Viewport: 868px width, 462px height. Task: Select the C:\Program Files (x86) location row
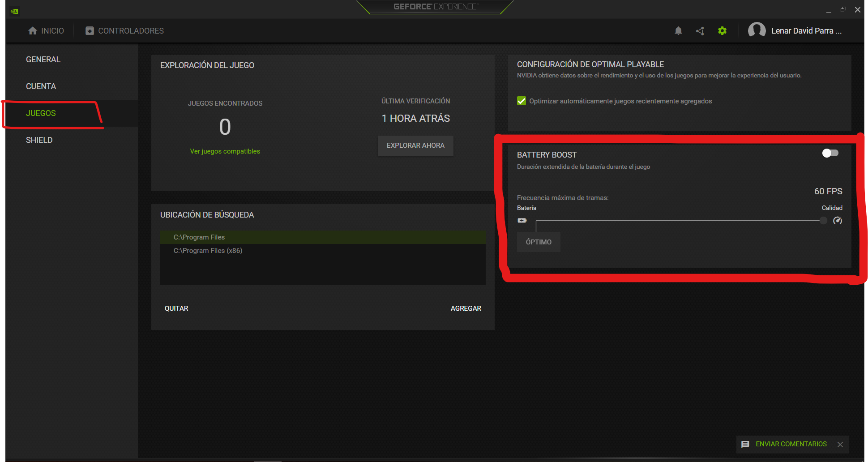(x=323, y=251)
